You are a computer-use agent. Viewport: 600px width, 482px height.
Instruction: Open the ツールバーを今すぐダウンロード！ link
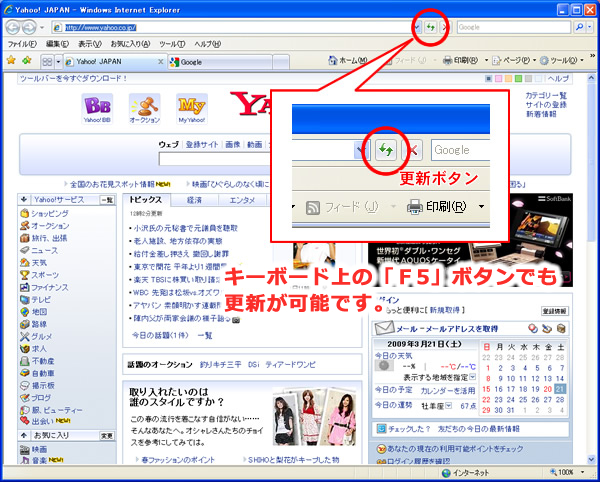coord(73,78)
